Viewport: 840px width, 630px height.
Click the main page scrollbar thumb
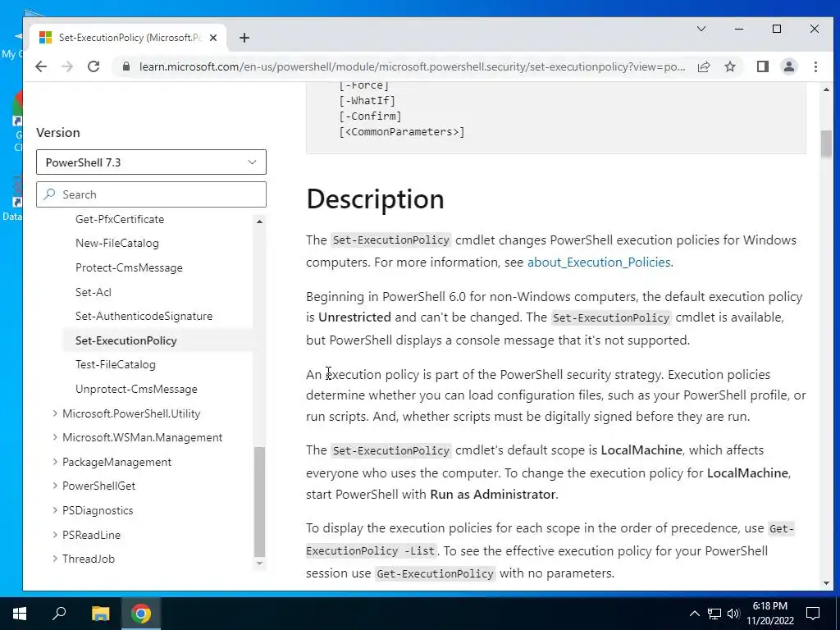point(826,144)
